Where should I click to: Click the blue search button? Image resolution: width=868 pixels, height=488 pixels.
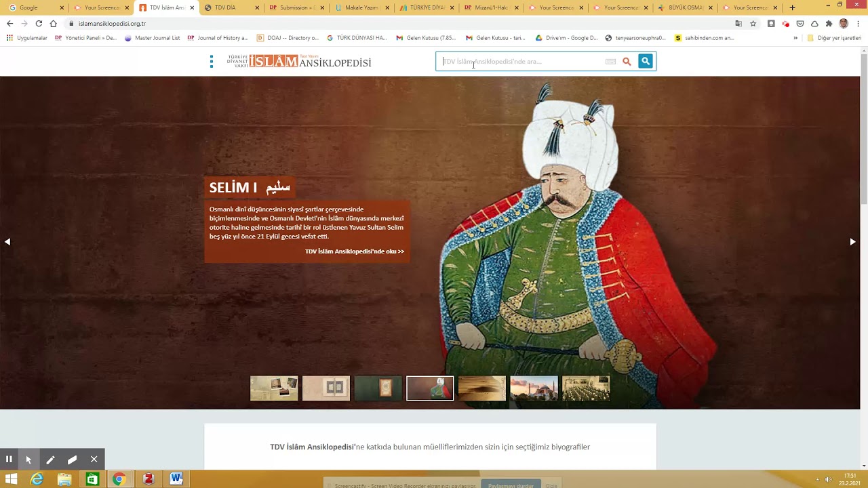(x=646, y=62)
